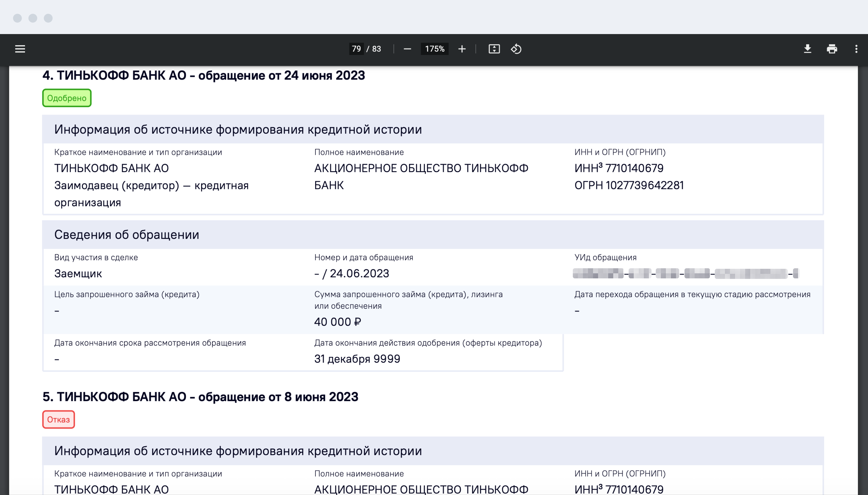868x495 pixels.
Task: Click the zoom in plus icon
Action: pos(462,49)
